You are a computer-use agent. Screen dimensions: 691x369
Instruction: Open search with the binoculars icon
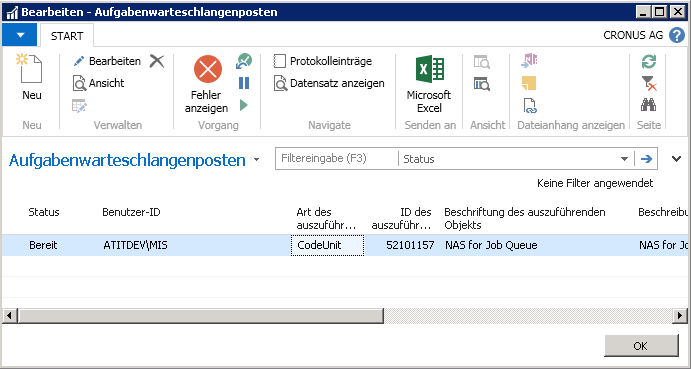point(649,105)
